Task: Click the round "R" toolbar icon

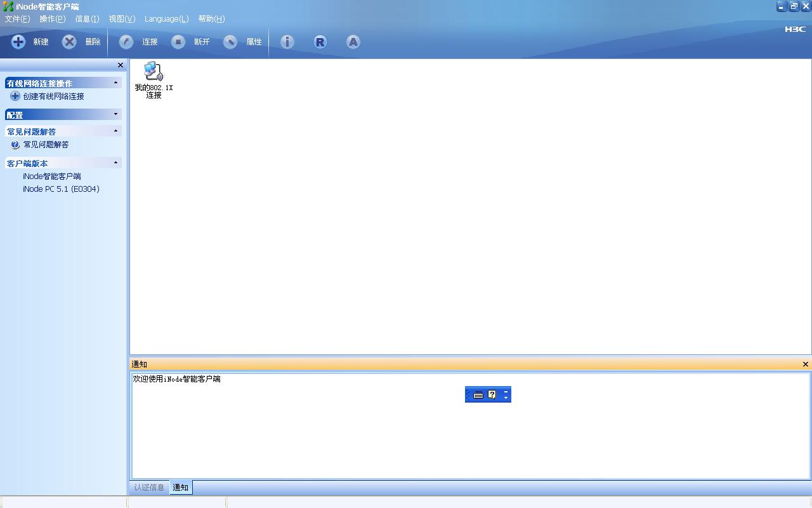Action: [320, 42]
